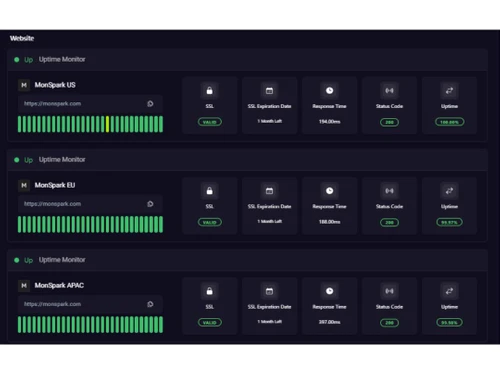Viewport: 500px width, 375px height.
Task: Open the MonSpark US monitor name
Action: 55,85
